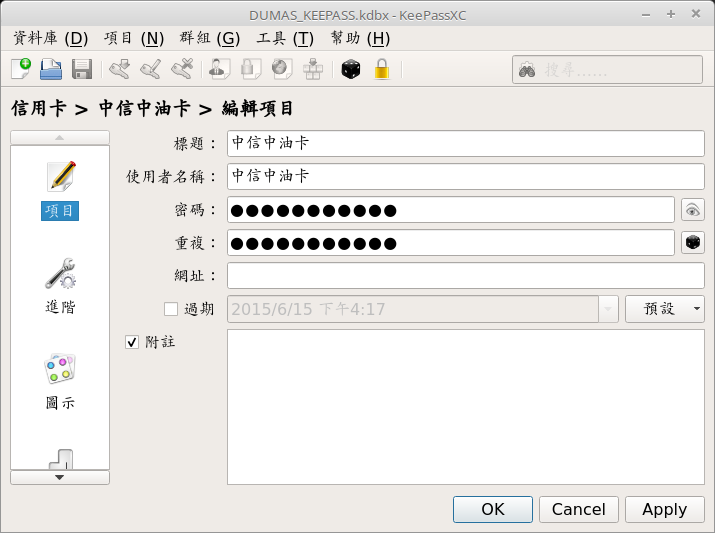Open expiry date picker dropdown arrow
The image size is (715, 533).
tap(608, 309)
